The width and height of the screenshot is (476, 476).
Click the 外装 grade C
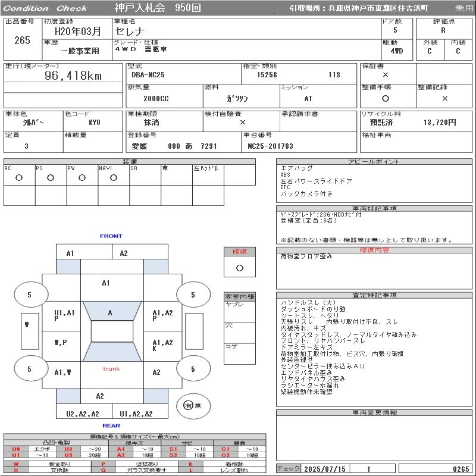click(x=429, y=51)
